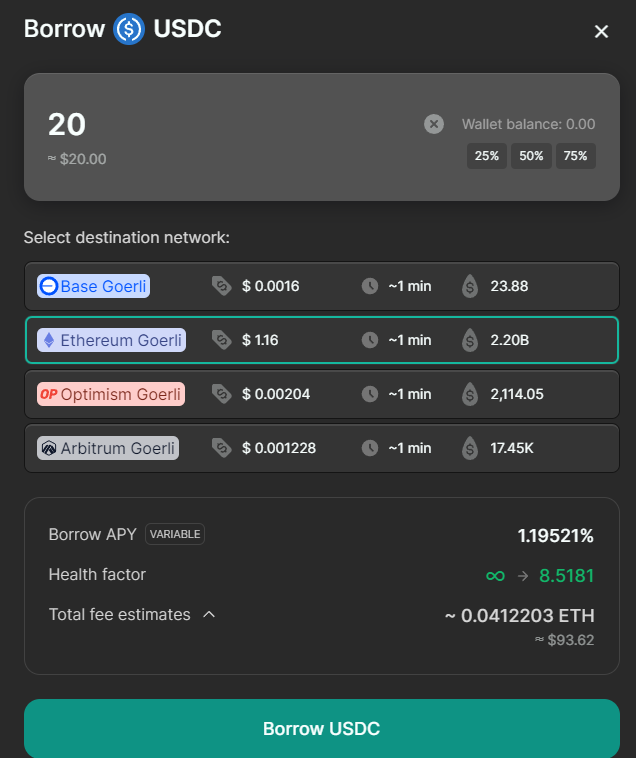Click the ~ 0.0412203 ETH fee total

click(520, 616)
